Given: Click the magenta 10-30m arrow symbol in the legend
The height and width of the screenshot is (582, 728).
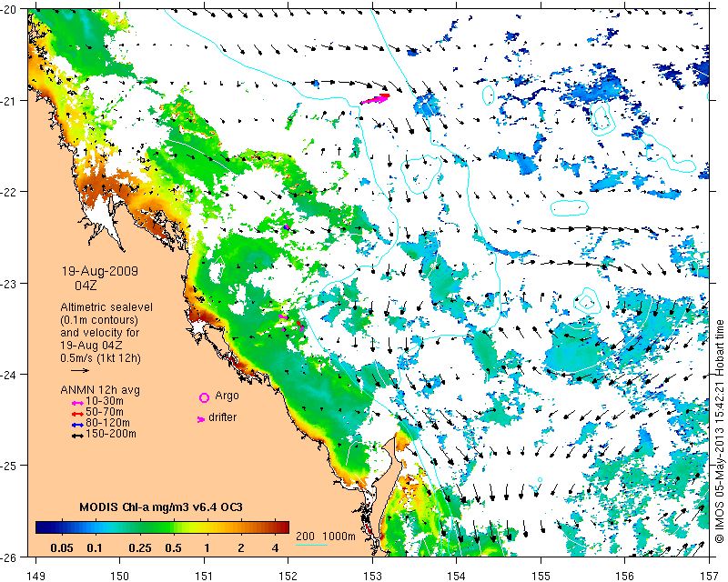Looking at the screenshot, I should tap(77, 403).
